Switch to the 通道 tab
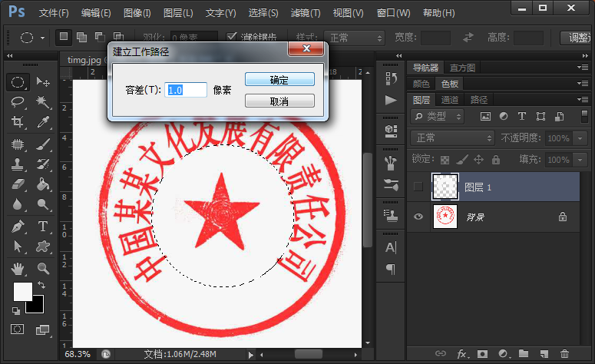The width and height of the screenshot is (595, 364). tap(450, 100)
